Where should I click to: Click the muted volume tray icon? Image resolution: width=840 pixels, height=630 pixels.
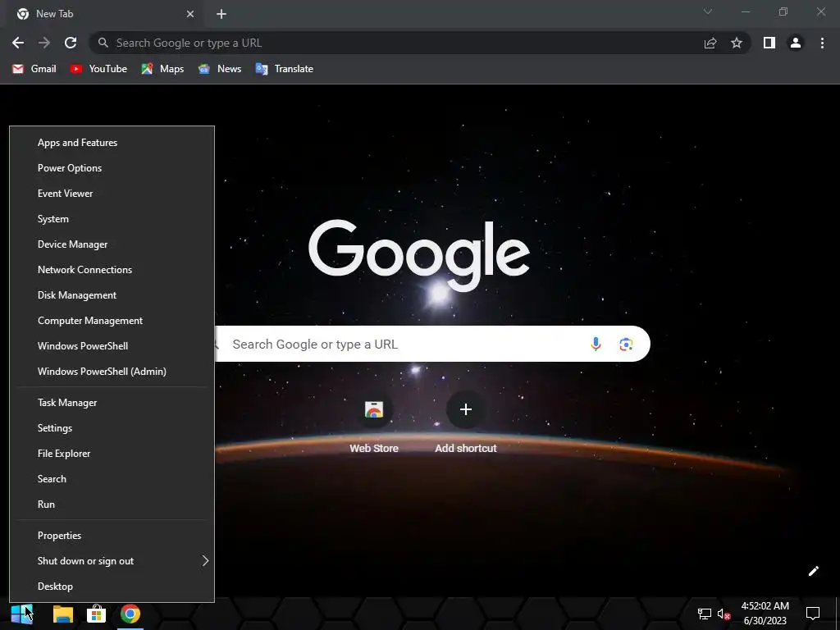click(724, 614)
